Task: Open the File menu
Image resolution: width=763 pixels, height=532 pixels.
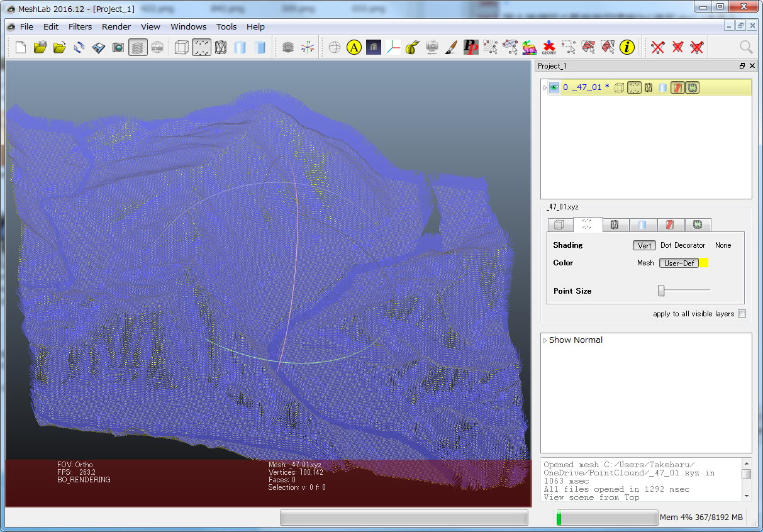Action: pos(26,26)
